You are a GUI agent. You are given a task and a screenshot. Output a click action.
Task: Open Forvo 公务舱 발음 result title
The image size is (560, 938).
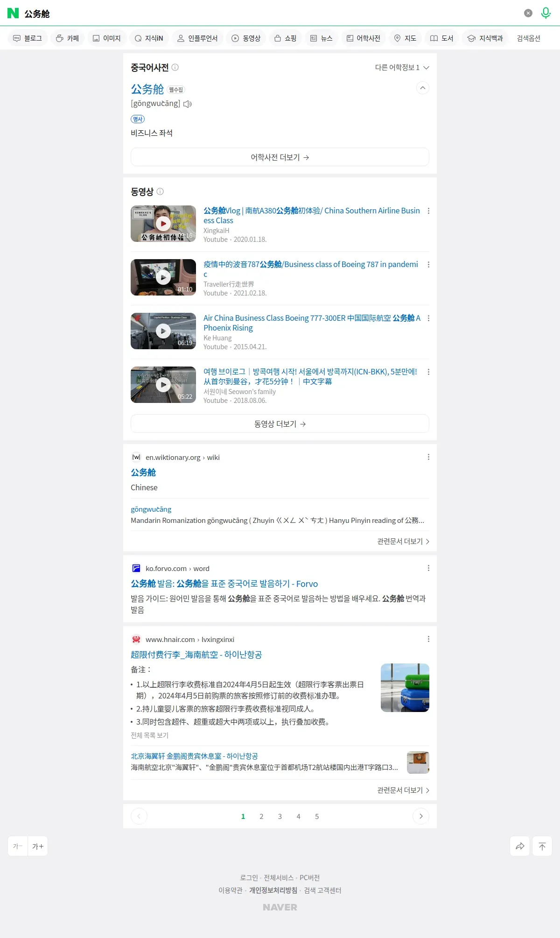coord(224,584)
